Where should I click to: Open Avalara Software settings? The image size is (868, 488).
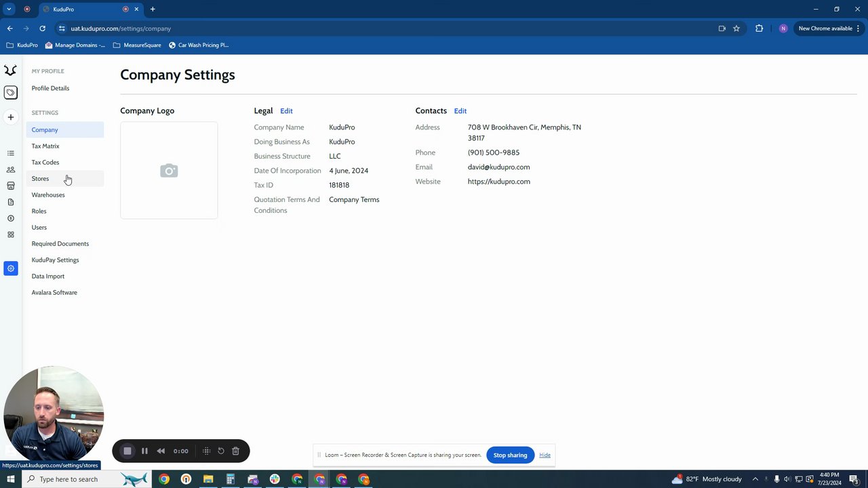[x=54, y=292]
